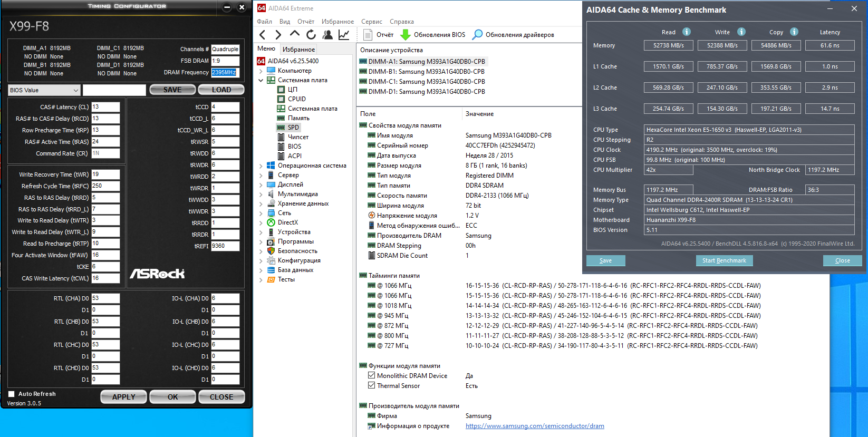Screen dimensions: 868x437
Task: Click the CAS# Latency (CL) input field
Action: pos(105,107)
